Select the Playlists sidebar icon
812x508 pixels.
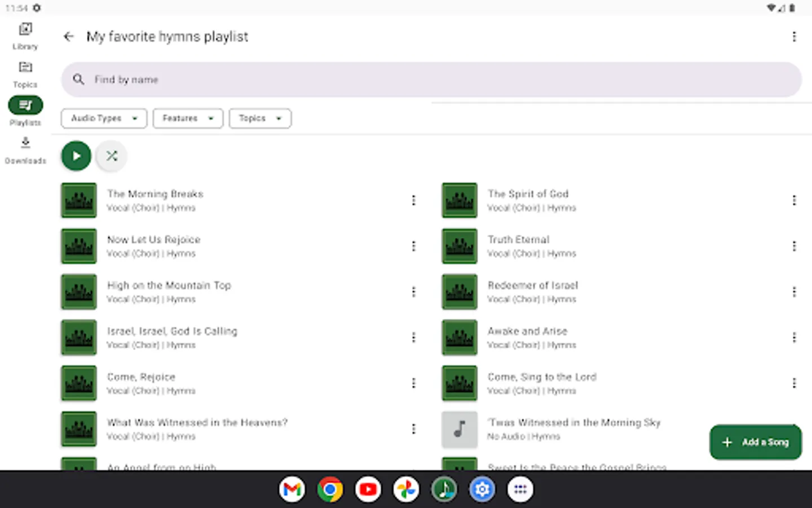pyautogui.click(x=25, y=106)
